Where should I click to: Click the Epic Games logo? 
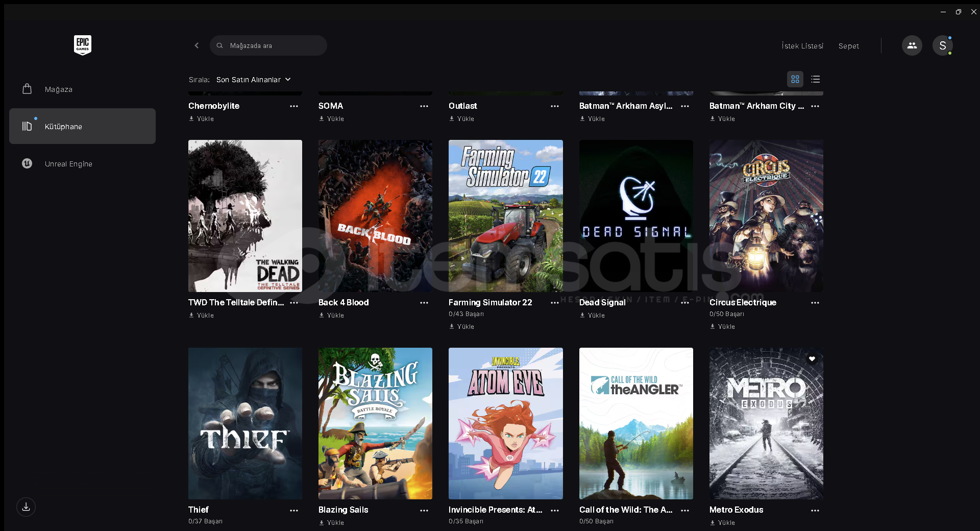coord(82,45)
